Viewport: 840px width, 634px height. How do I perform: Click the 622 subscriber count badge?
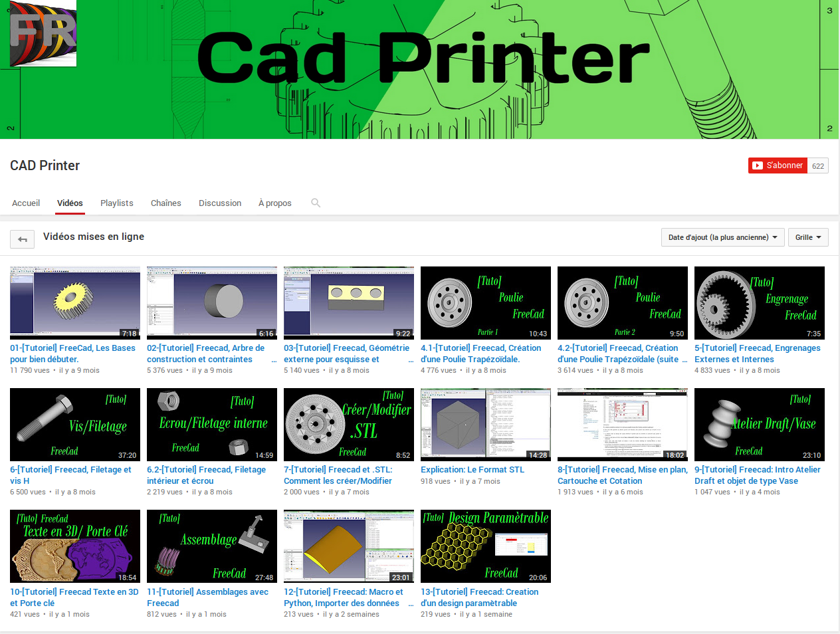818,166
